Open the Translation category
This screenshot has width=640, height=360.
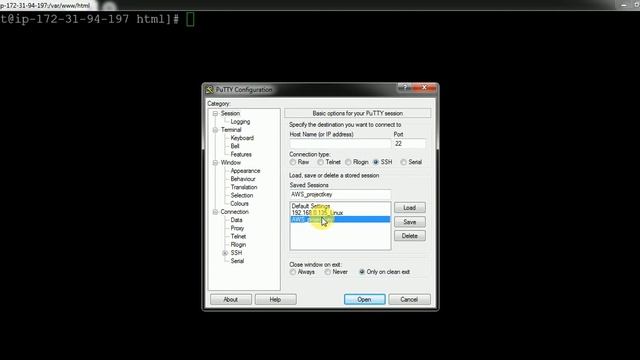click(244, 187)
